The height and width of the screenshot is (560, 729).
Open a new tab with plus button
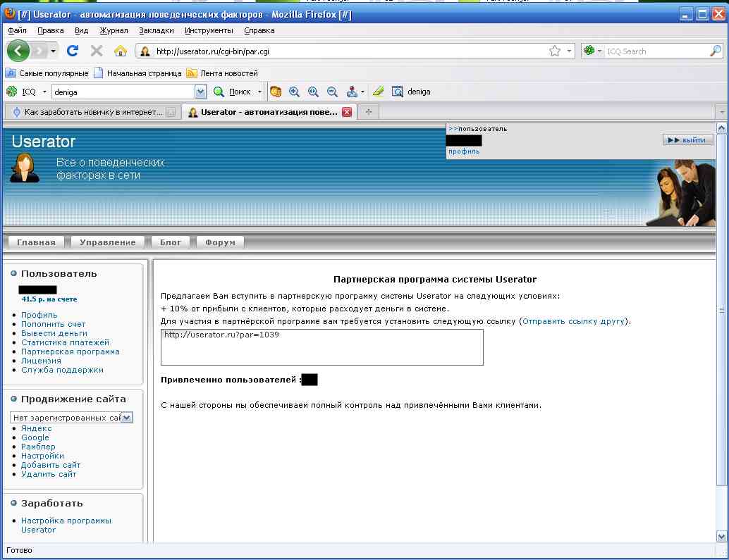tap(369, 112)
